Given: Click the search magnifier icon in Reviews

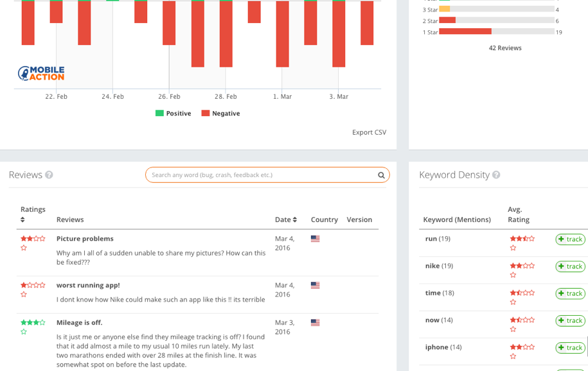Looking at the screenshot, I should click(381, 175).
